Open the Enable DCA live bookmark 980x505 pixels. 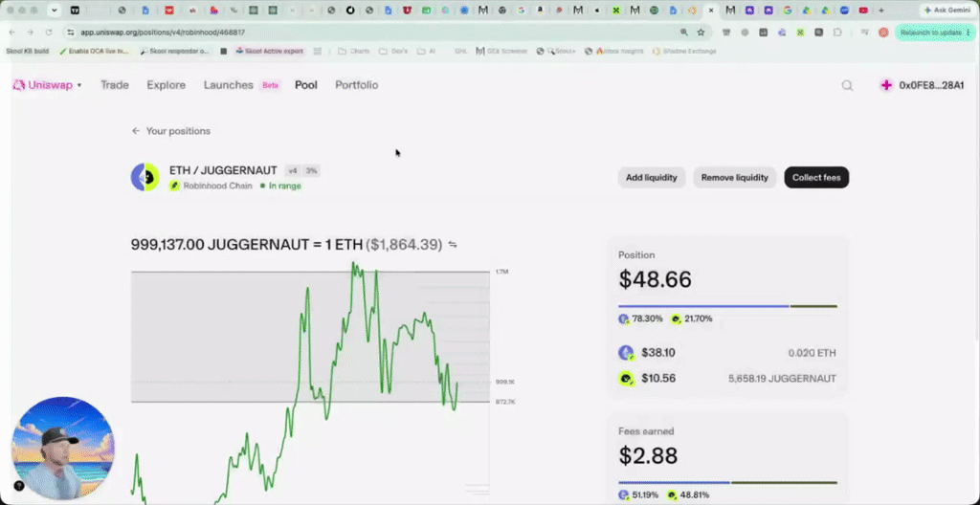click(95, 52)
